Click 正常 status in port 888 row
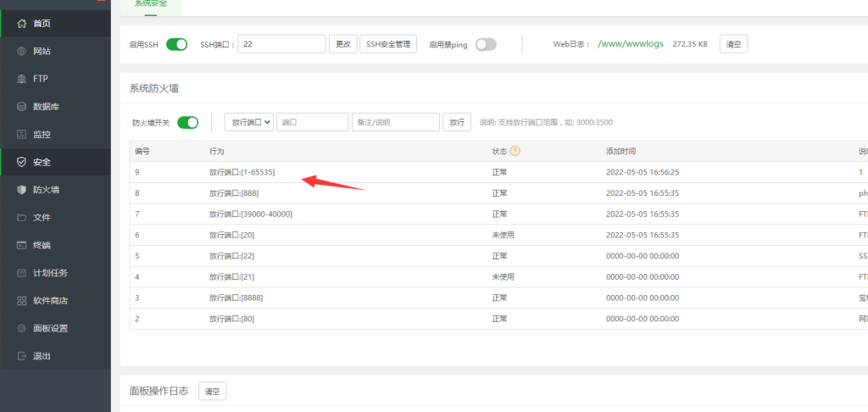 coord(499,193)
